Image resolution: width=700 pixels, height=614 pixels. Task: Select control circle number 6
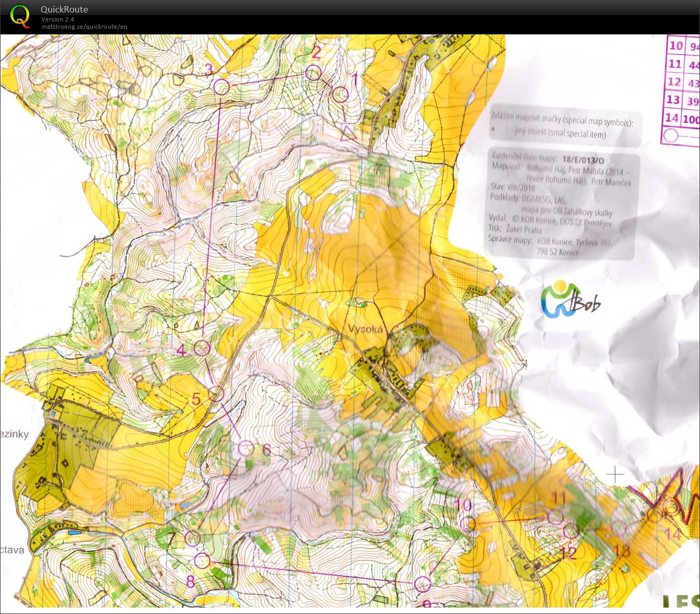[x=246, y=448]
